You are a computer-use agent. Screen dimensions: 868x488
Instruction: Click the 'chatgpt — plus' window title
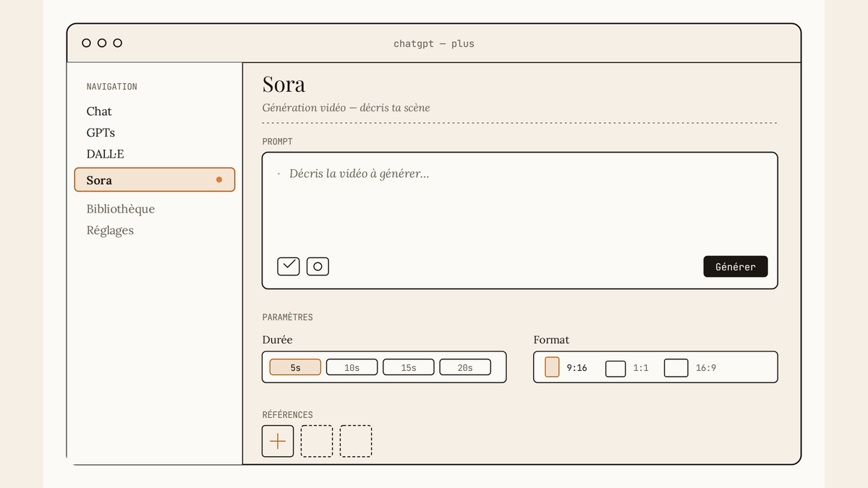click(x=434, y=43)
